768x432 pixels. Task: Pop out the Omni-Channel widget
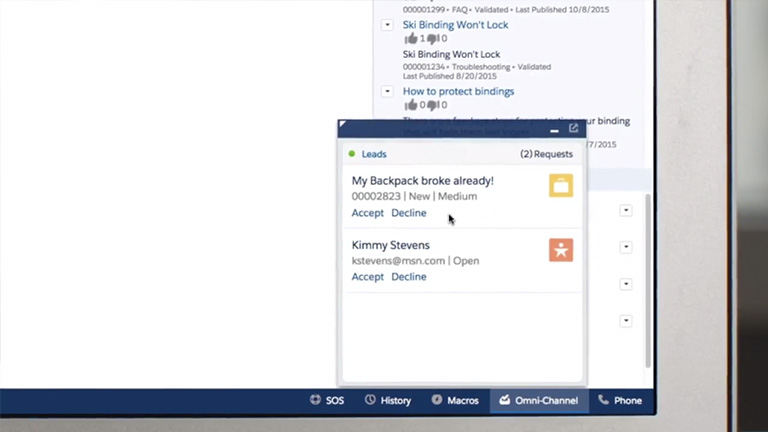573,128
